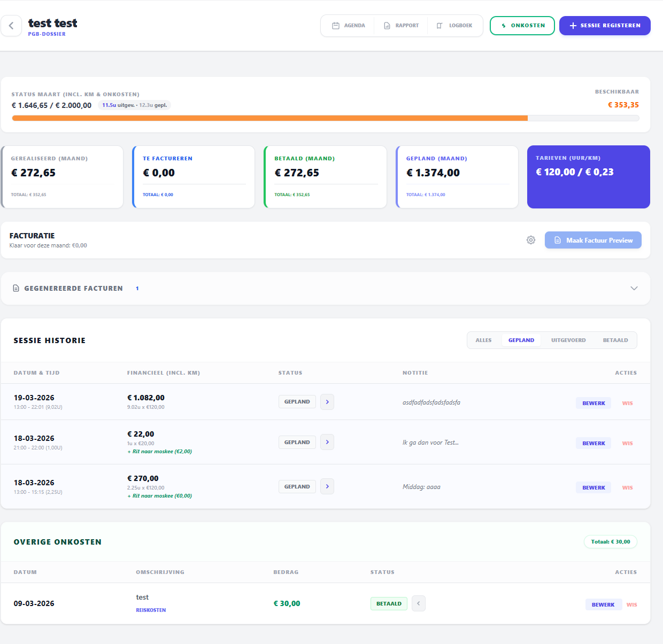663x644 pixels.
Task: Show sessions under the Betaald tab
Action: [615, 340]
